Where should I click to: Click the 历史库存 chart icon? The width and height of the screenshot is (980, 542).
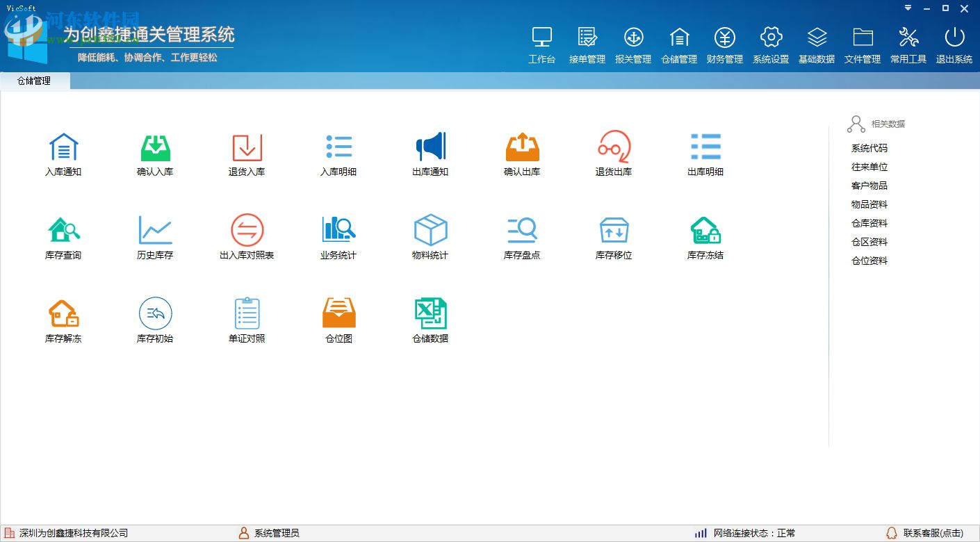[x=155, y=229]
